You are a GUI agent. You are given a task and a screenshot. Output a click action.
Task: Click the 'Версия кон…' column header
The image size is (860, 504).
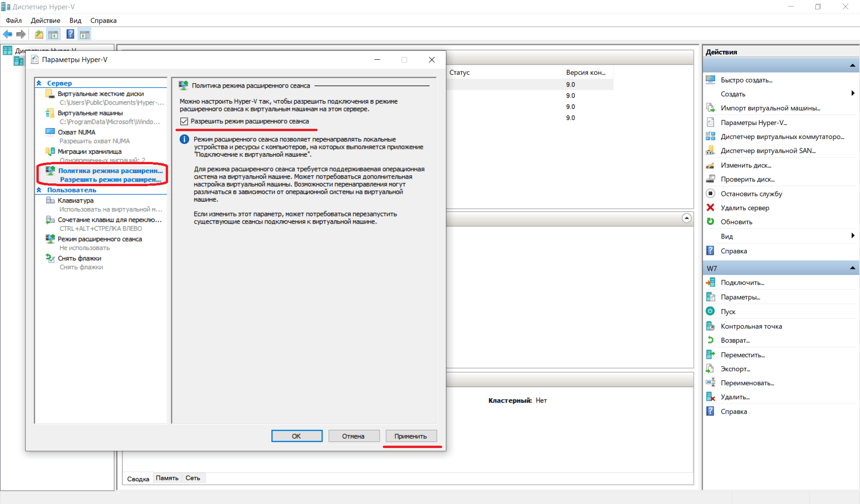[587, 72]
